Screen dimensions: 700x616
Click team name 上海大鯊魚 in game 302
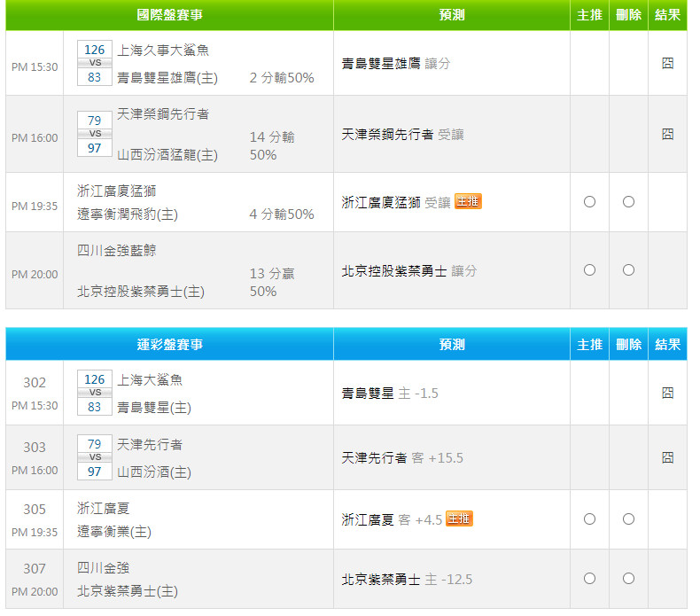(150, 379)
